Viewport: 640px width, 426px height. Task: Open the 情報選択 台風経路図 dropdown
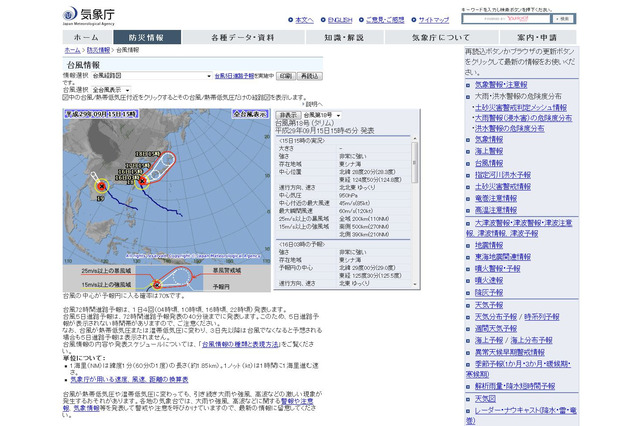point(152,75)
